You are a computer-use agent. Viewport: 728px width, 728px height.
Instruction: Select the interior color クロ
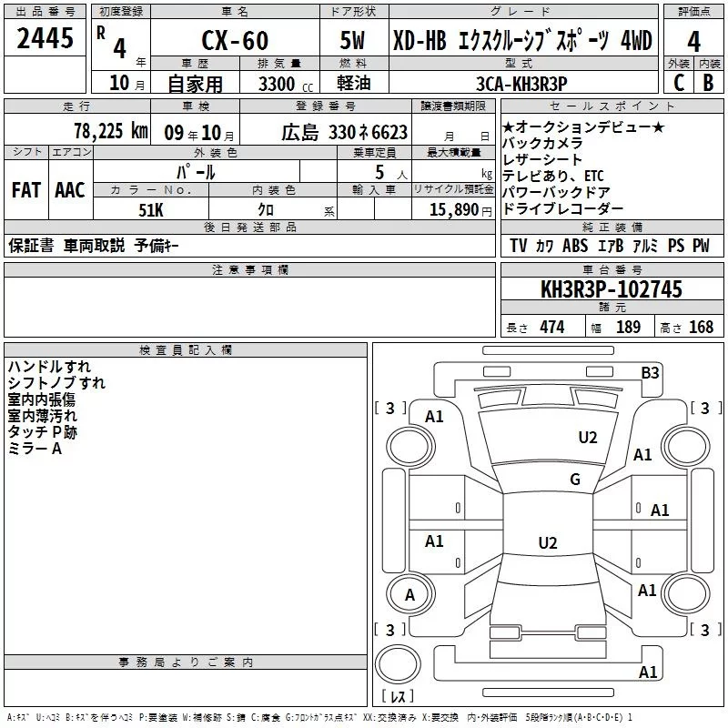pos(266,209)
